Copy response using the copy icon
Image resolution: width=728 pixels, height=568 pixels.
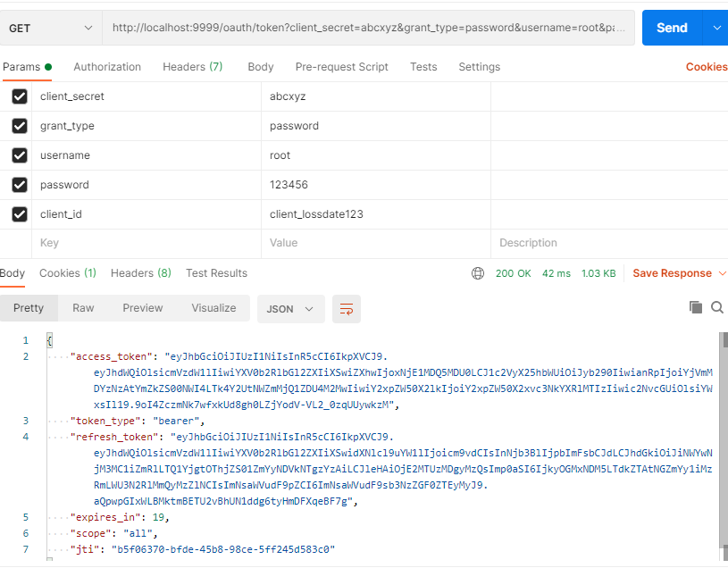tap(696, 307)
